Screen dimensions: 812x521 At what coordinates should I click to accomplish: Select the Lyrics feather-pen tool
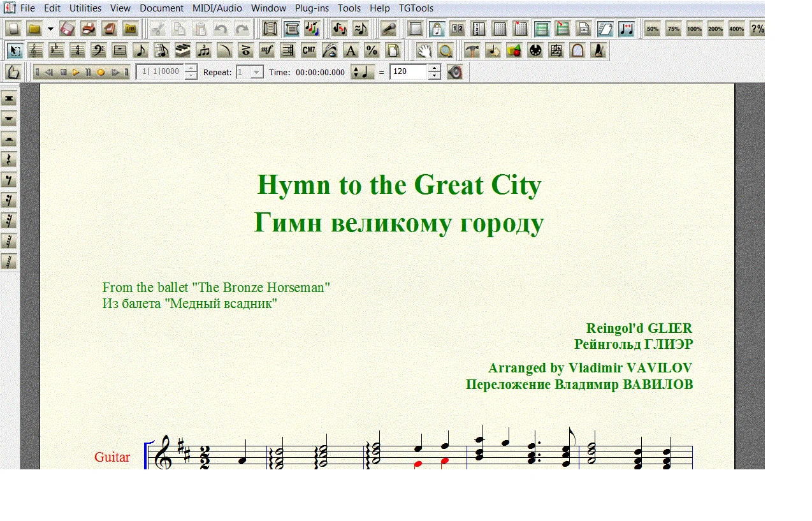pos(330,50)
